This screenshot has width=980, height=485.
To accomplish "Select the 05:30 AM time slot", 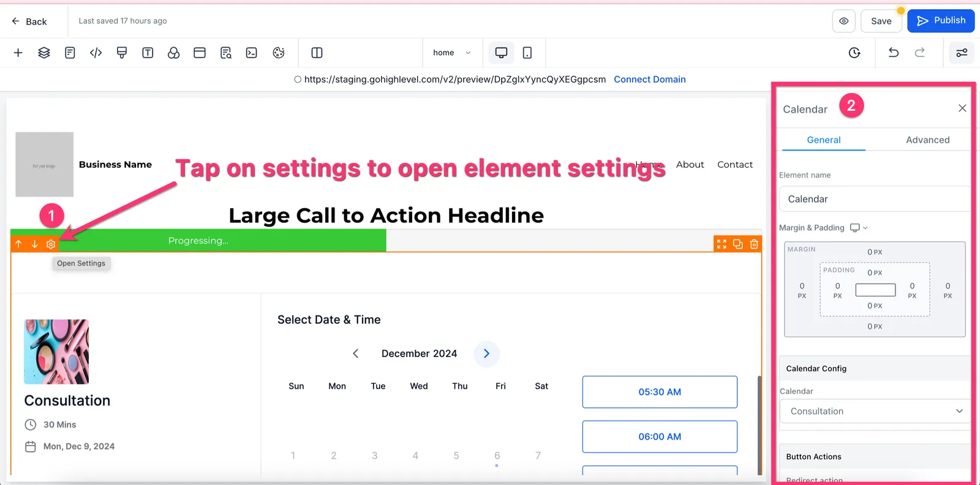I will click(660, 392).
